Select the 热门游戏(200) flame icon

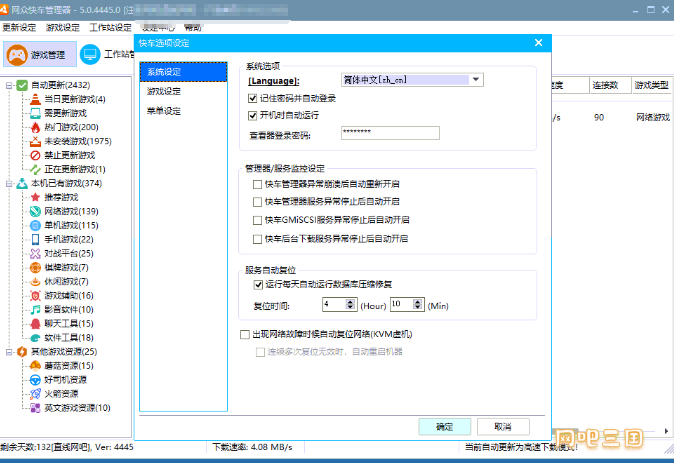(x=35, y=127)
